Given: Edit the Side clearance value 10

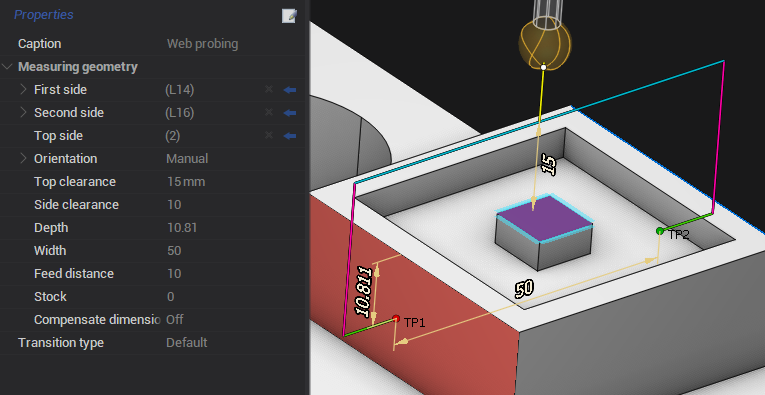Looking at the screenshot, I should pos(174,205).
